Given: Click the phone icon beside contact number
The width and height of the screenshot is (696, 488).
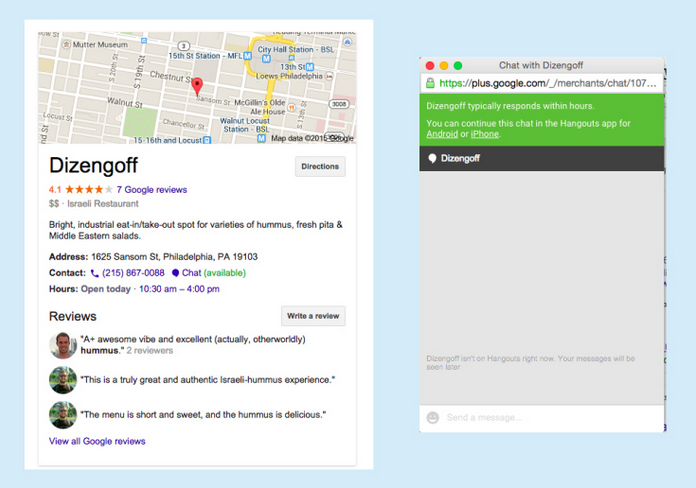Looking at the screenshot, I should (95, 273).
